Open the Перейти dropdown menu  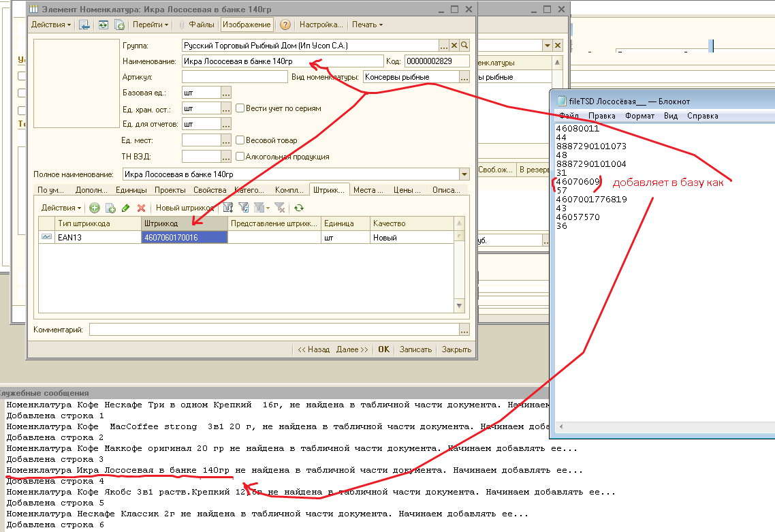point(151,25)
